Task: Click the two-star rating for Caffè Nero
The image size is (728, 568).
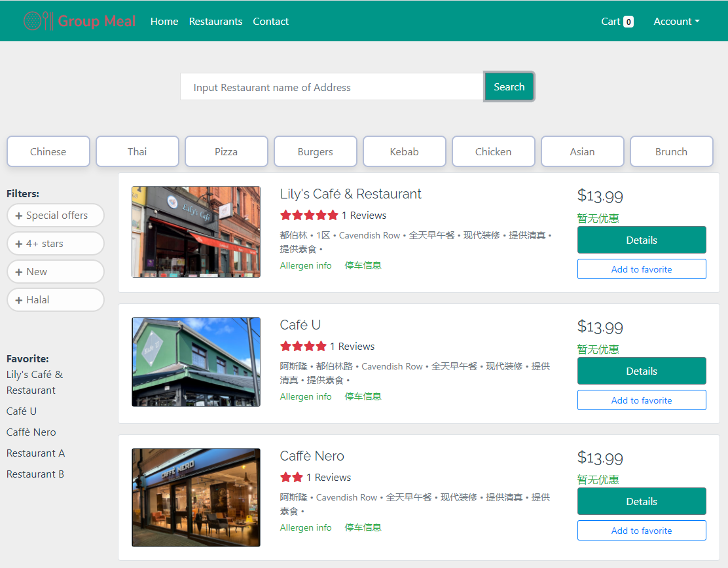Action: tap(291, 477)
